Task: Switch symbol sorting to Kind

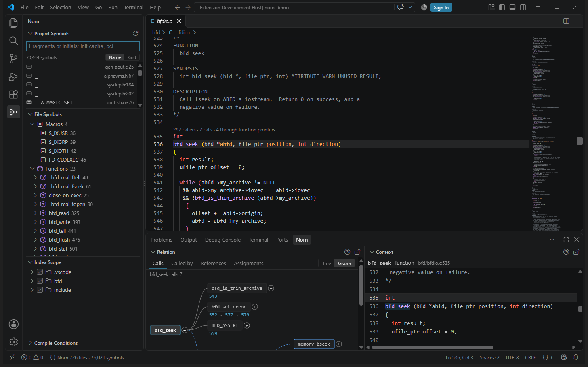Action: pyautogui.click(x=132, y=57)
